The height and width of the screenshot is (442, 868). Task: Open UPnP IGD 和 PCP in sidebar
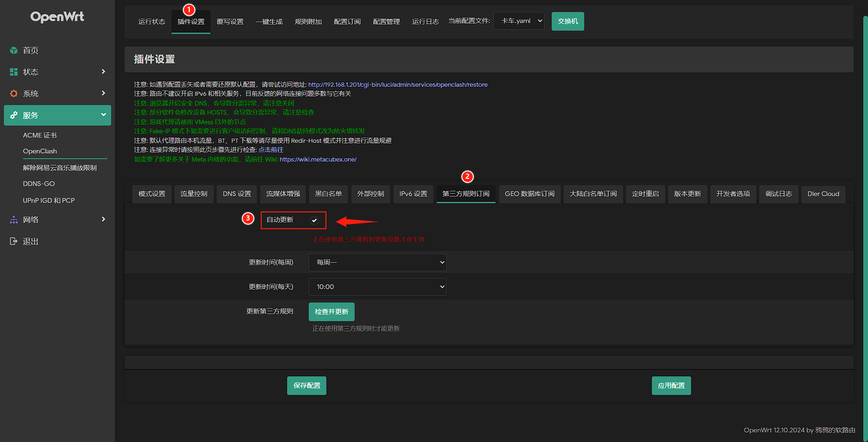point(49,200)
